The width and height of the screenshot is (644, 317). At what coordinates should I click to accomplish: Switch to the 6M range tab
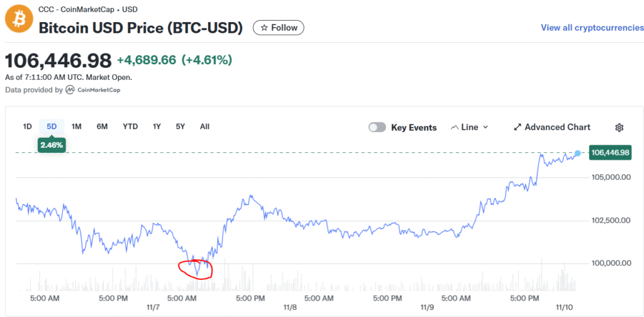[x=102, y=126]
